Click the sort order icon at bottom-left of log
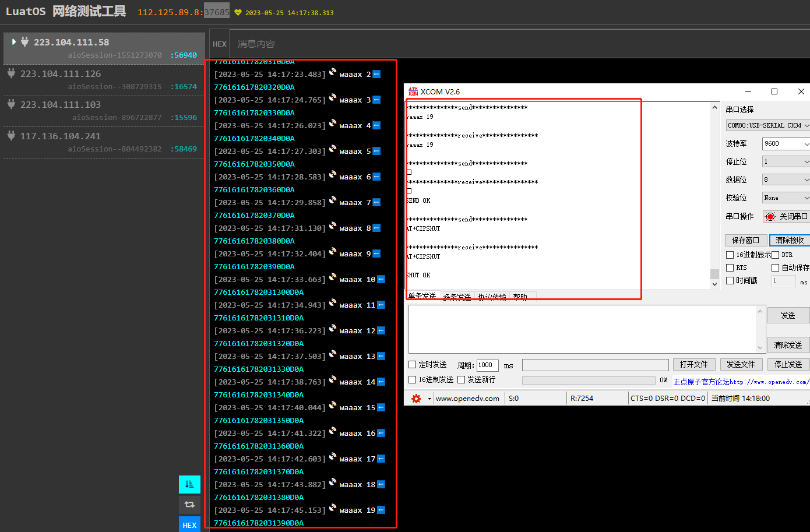The height and width of the screenshot is (532, 810). (x=189, y=484)
